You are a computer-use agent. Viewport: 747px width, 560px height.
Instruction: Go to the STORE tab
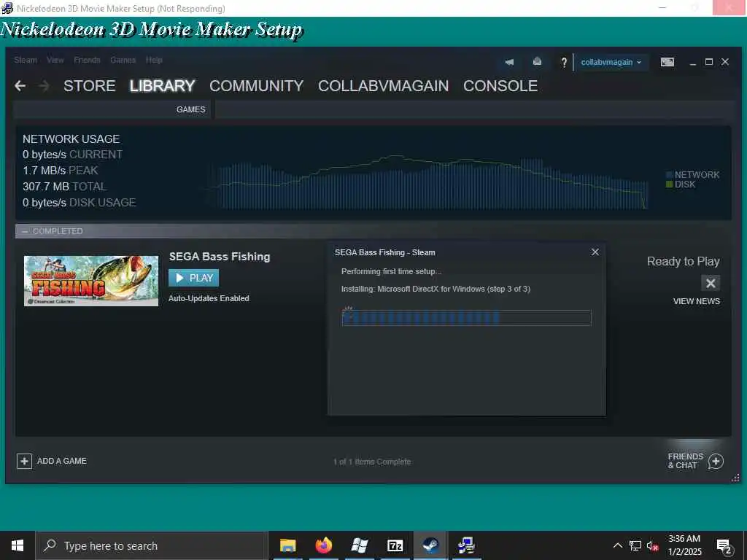pyautogui.click(x=90, y=86)
